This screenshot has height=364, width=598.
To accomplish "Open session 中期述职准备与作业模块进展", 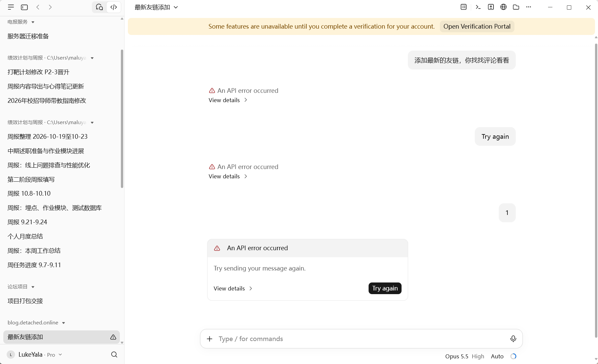I will pyautogui.click(x=62, y=151).
